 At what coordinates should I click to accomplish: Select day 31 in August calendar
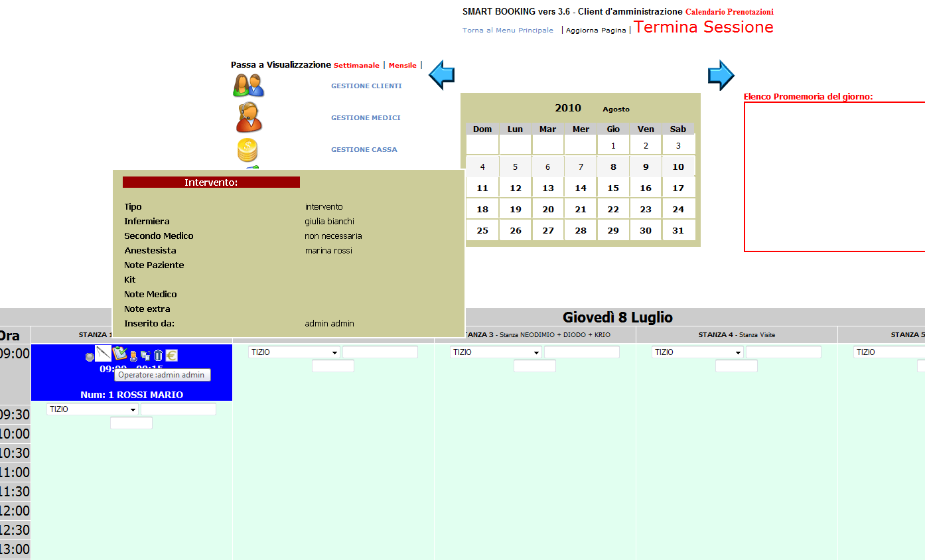(x=678, y=230)
